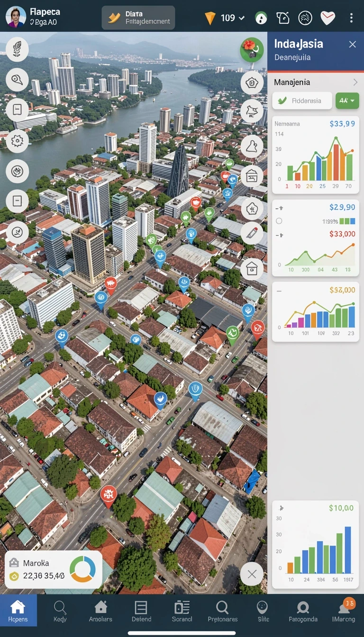Viewport: 364px width, 637px height.
Task: Switch to the Hopens home tab
Action: pyautogui.click(x=18, y=610)
